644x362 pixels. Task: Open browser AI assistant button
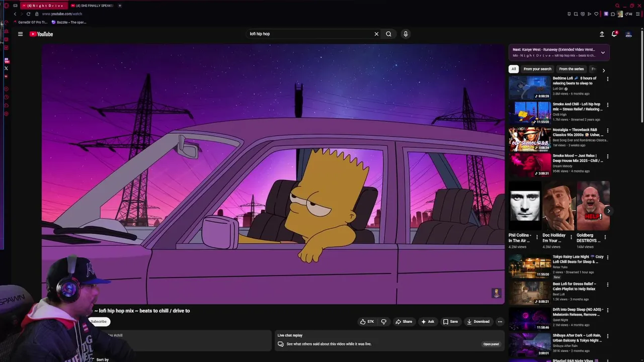pyautogui.click(x=628, y=14)
